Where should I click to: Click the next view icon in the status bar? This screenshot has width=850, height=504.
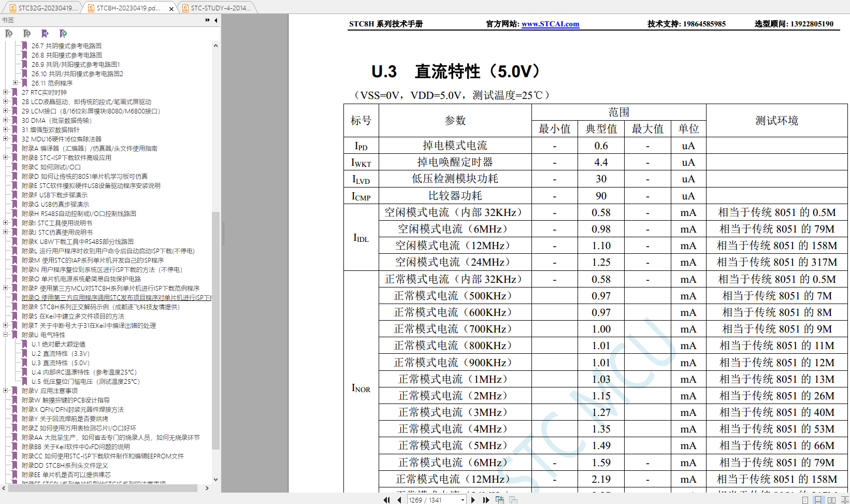coord(513,500)
